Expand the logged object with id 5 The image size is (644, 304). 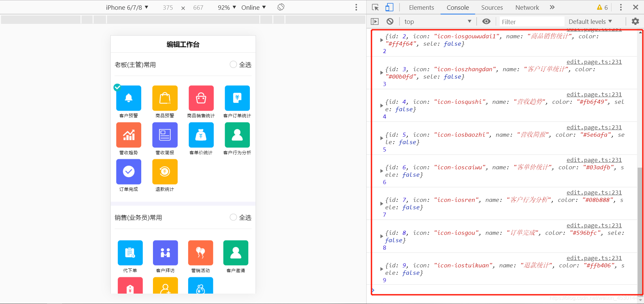[382, 138]
